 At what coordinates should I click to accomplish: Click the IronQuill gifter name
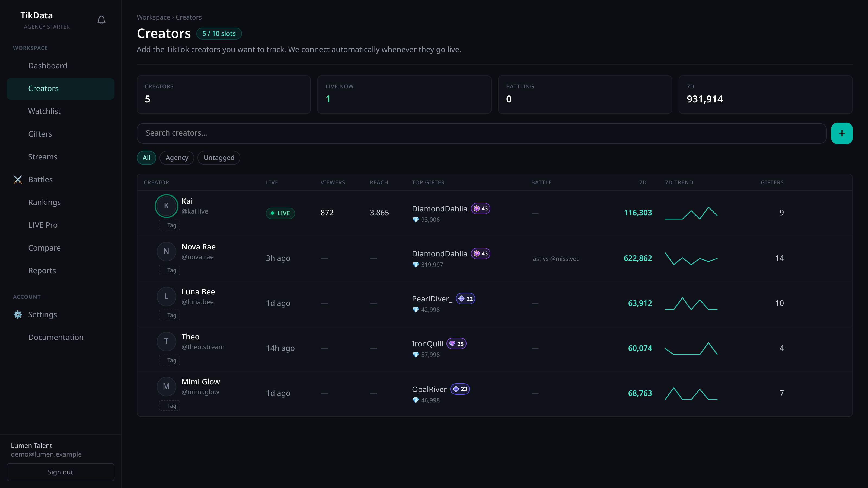click(427, 344)
